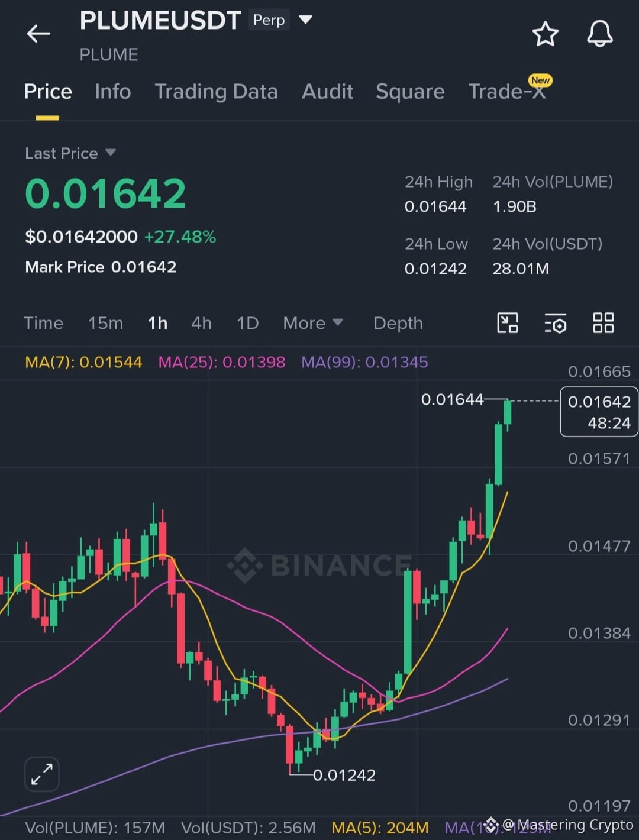The image size is (639, 840).
Task: Open the More timeframes dropdown
Action: [x=312, y=323]
